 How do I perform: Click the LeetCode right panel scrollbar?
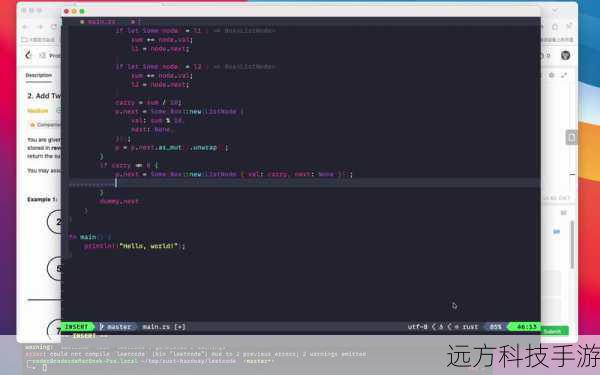point(572,245)
